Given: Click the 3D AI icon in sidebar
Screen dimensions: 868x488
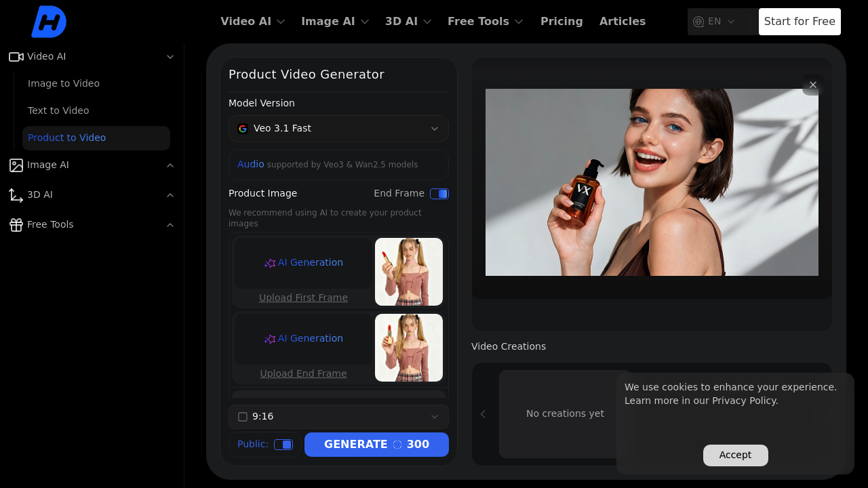Looking at the screenshot, I should pos(15,195).
